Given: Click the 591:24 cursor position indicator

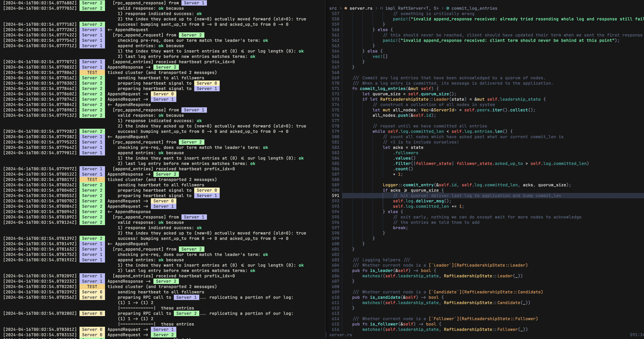Looking at the screenshot, I should click(x=636, y=335).
